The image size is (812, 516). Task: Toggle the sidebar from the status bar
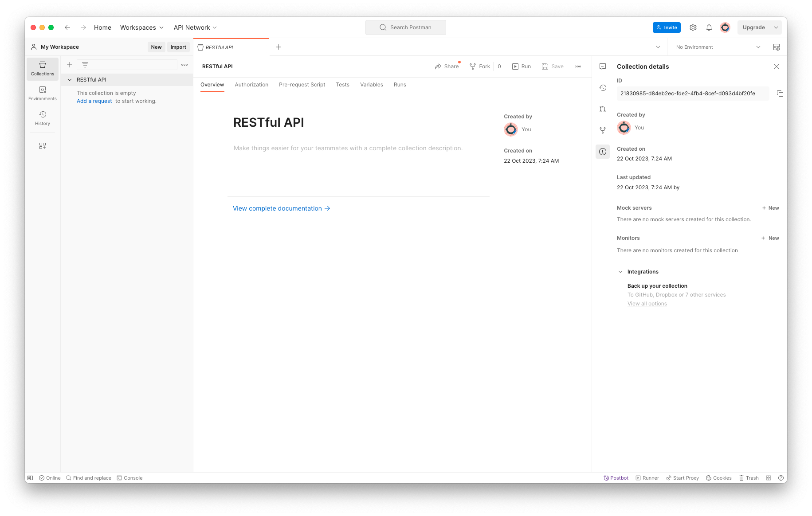click(x=30, y=478)
